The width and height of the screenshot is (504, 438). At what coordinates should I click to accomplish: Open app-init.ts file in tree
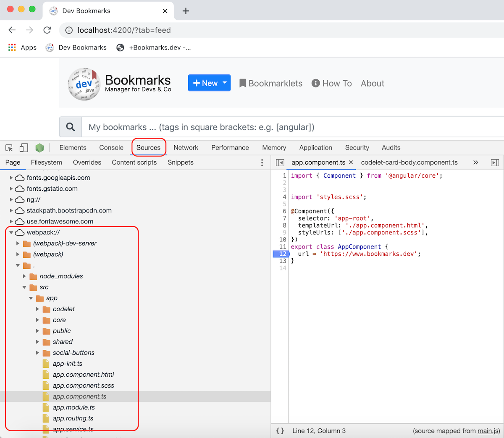pyautogui.click(x=68, y=364)
